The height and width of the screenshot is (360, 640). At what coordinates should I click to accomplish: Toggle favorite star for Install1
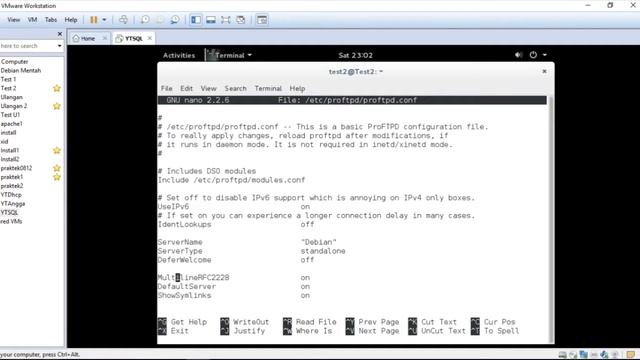[57, 150]
